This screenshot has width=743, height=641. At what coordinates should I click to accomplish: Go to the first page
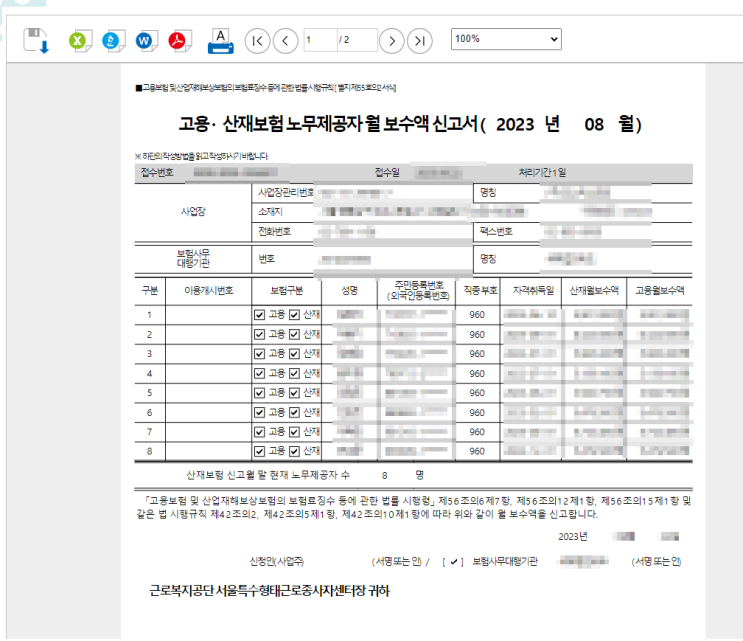(x=257, y=41)
